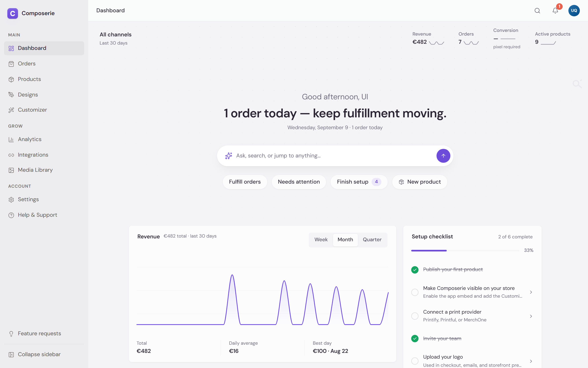Click the setup checklist progress bar
The height and width of the screenshot is (368, 588).
coord(465,250)
